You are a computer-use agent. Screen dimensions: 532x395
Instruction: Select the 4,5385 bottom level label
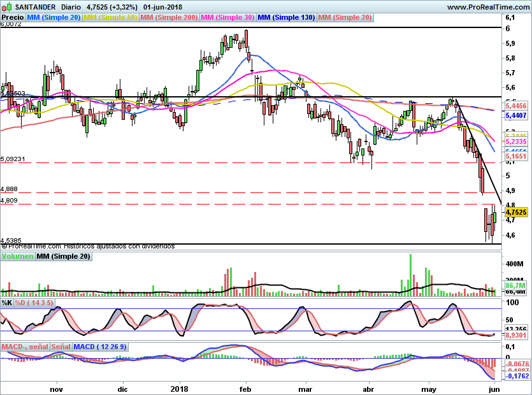[x=11, y=241]
